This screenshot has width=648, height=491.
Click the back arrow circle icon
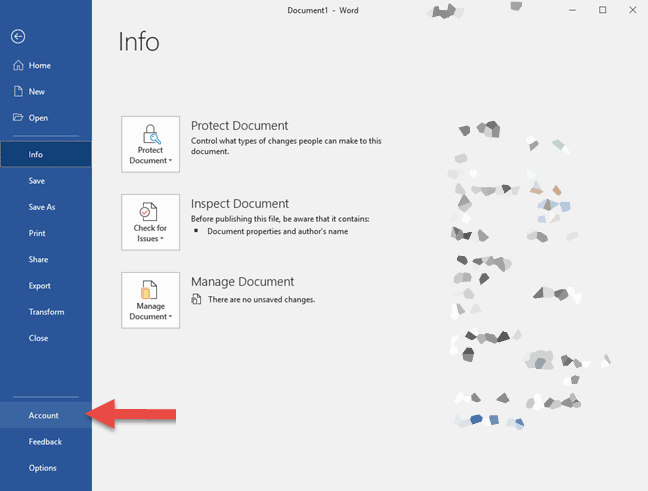point(18,36)
